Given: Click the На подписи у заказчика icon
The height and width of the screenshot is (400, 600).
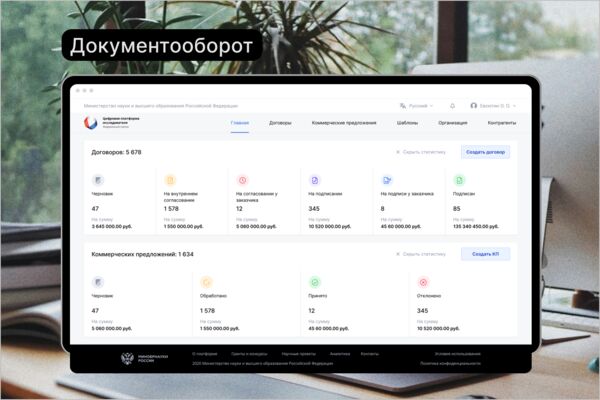Looking at the screenshot, I should [387, 180].
